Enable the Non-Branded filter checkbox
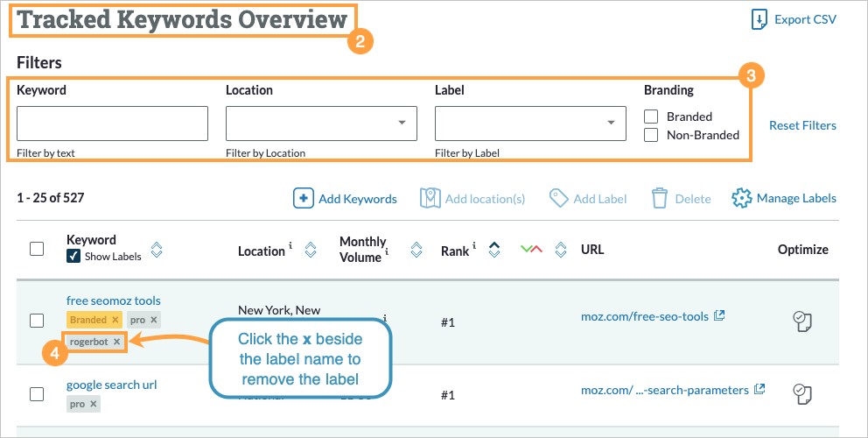This screenshot has height=438, width=868. (651, 135)
